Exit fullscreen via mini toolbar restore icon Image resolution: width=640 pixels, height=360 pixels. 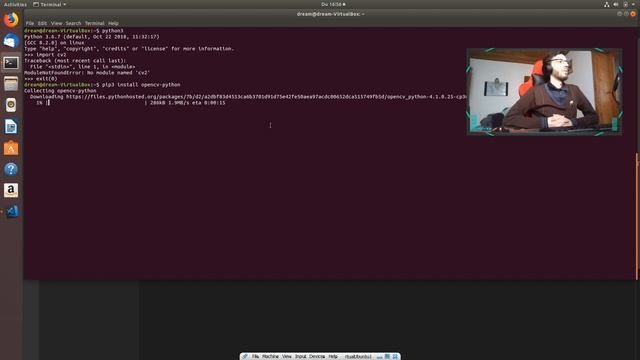click(387, 356)
